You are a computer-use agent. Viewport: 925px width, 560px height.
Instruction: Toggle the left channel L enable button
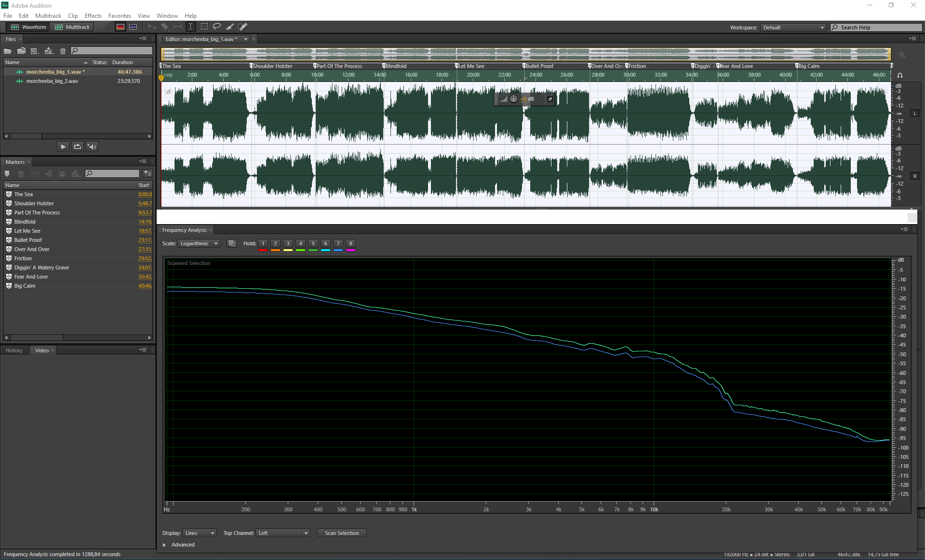coord(914,114)
